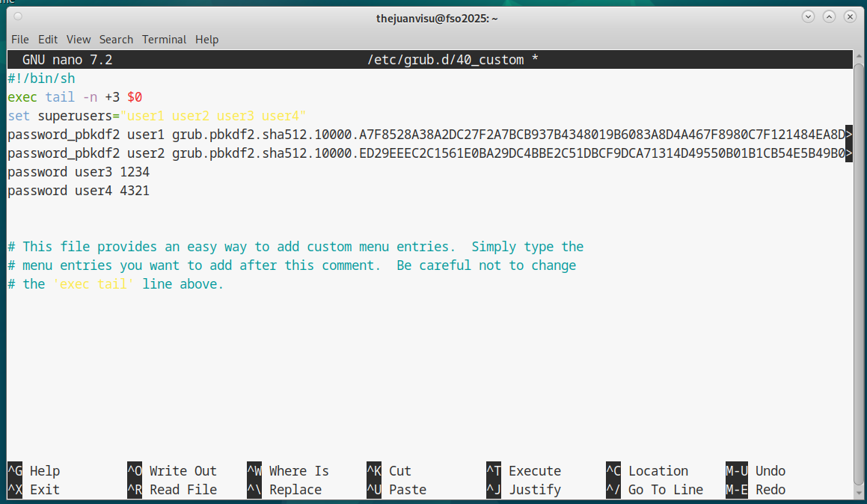Open the Search menu

click(x=116, y=40)
